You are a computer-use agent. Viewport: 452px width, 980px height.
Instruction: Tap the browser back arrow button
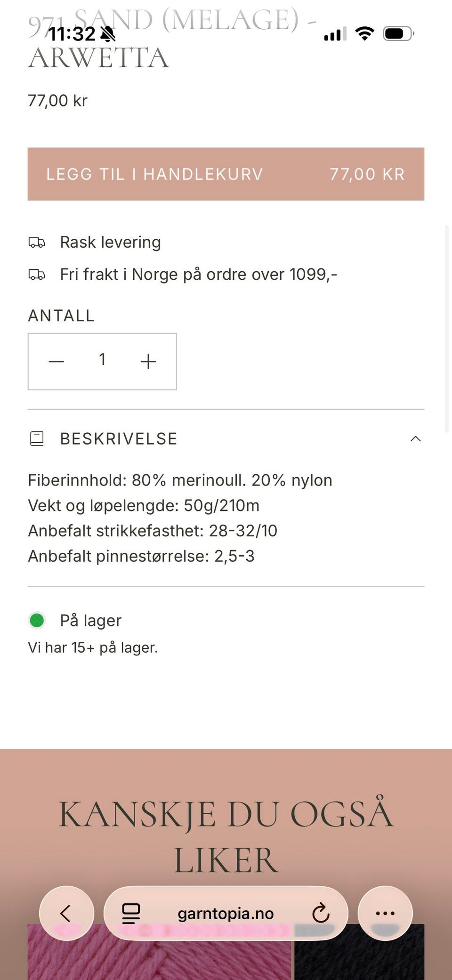pos(66,913)
